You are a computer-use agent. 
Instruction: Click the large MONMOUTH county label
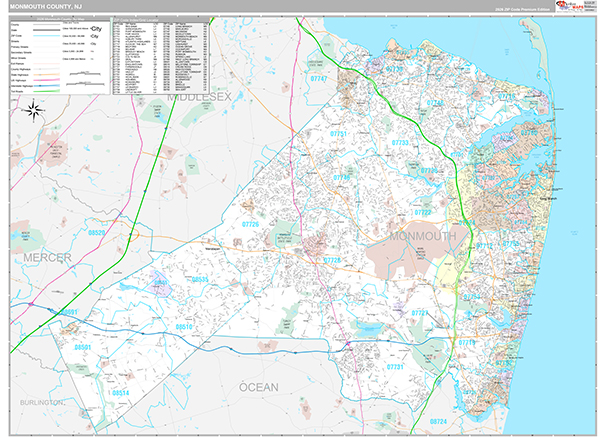point(421,235)
